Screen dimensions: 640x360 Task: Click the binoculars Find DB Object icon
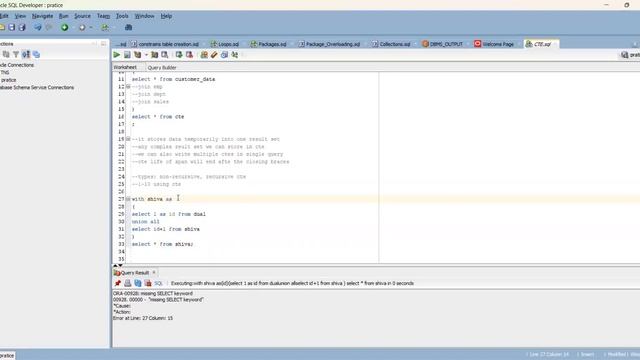(128, 27)
